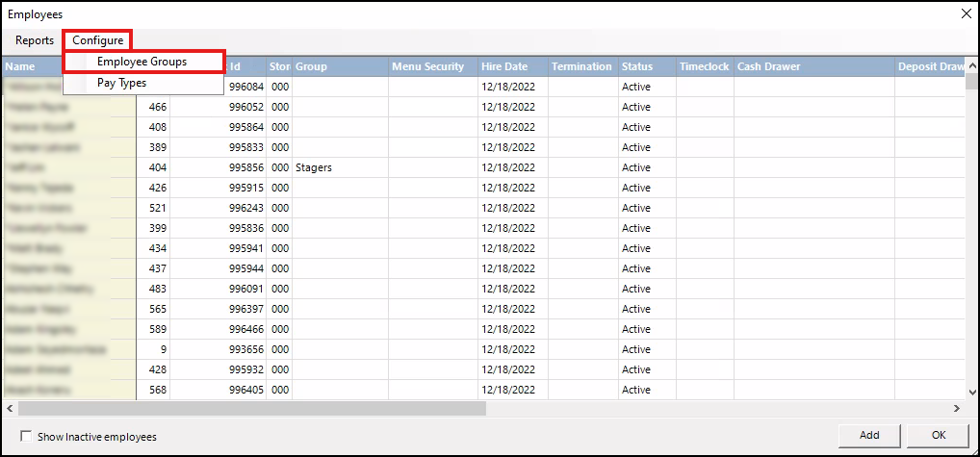Choose Pay Types menu entry

point(122,83)
